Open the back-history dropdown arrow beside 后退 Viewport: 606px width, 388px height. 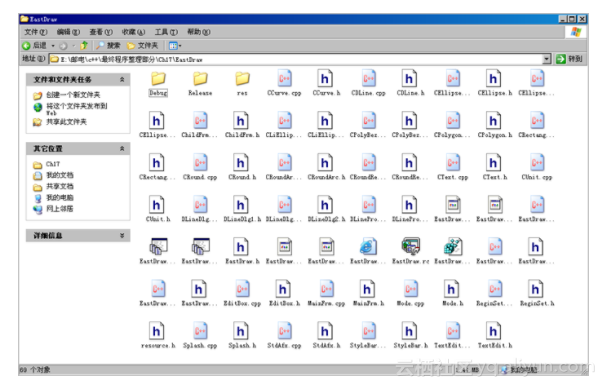pyautogui.click(x=53, y=46)
